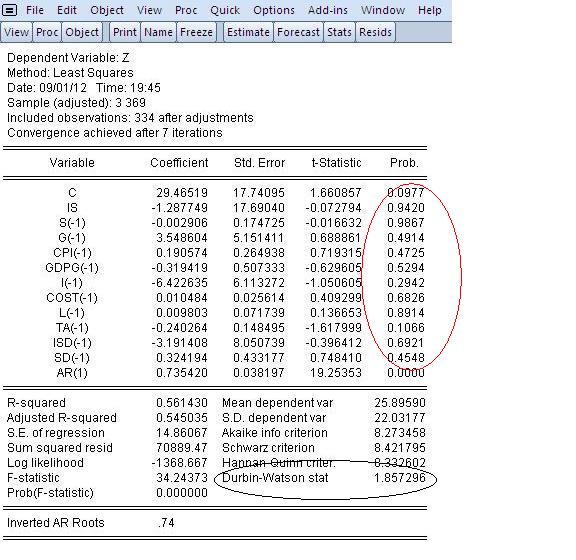Open the Proc menu in menu bar

tap(186, 10)
